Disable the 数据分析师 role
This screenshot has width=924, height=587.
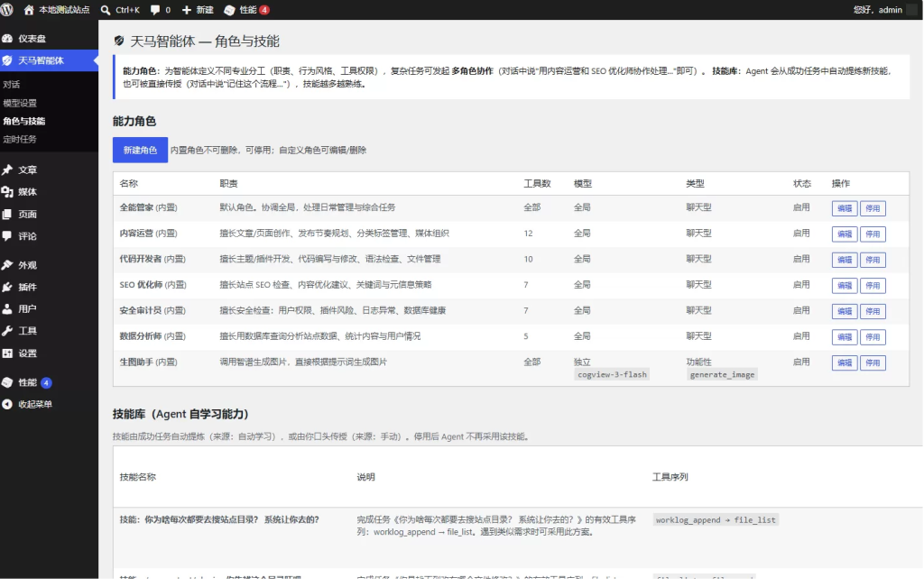(x=873, y=336)
